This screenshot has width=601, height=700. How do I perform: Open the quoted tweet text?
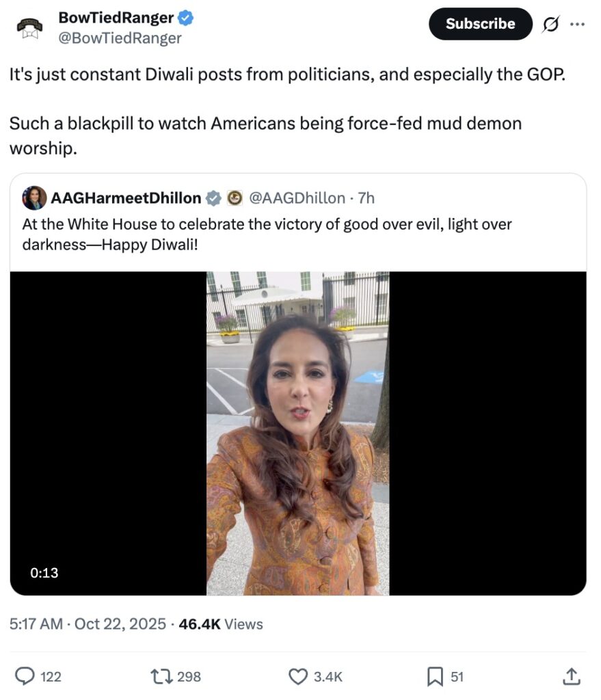[267, 234]
